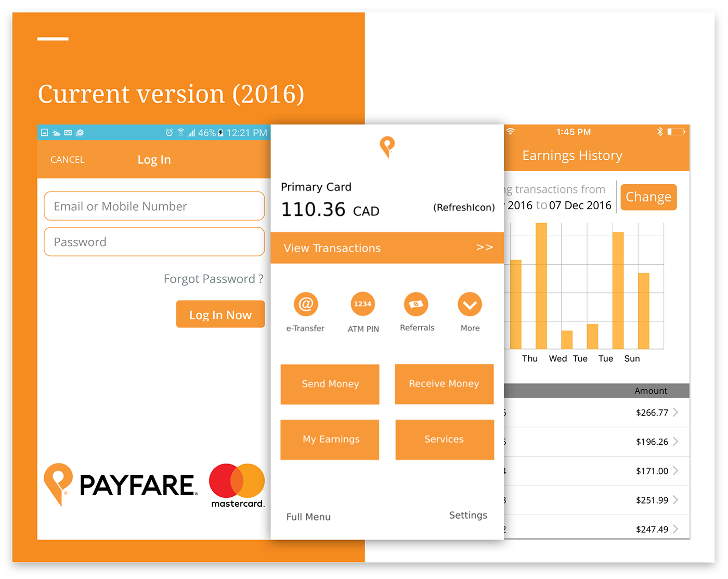Open the $247.49 row chevron
Viewport: 728px width, 579px height.
coord(675,529)
